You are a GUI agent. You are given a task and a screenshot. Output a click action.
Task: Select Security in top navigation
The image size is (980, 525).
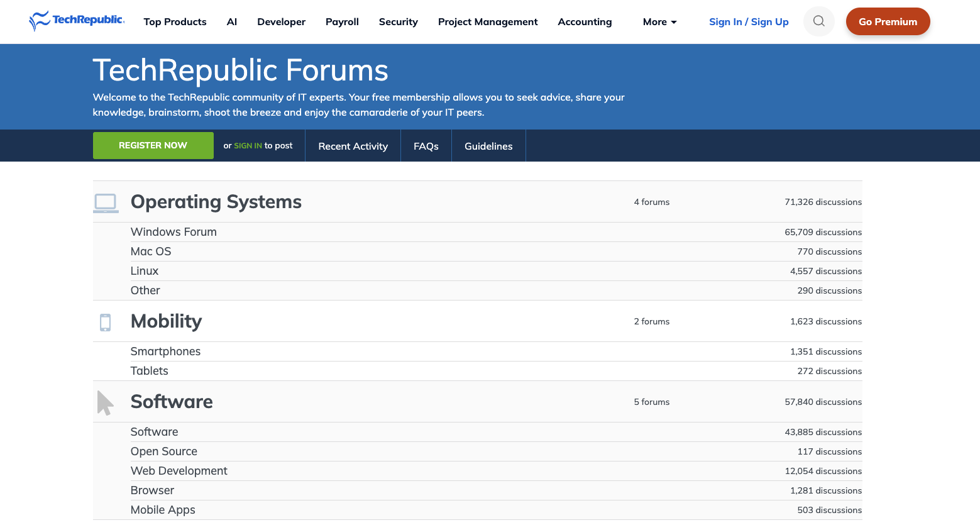click(x=398, y=22)
